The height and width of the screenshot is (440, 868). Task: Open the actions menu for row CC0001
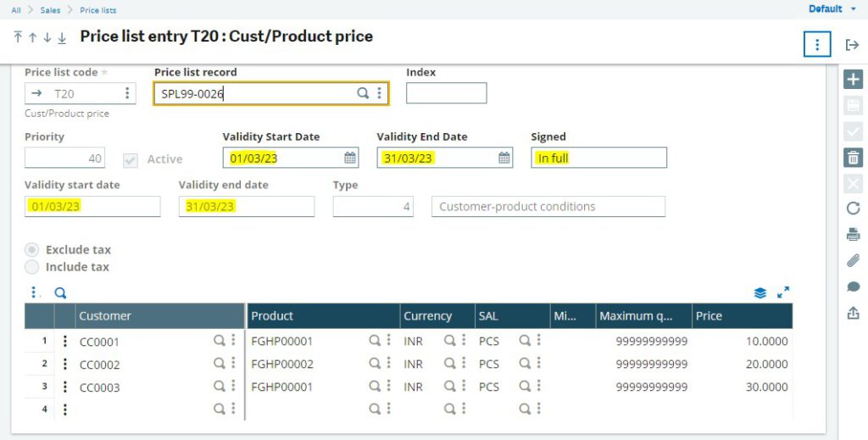coord(64,342)
